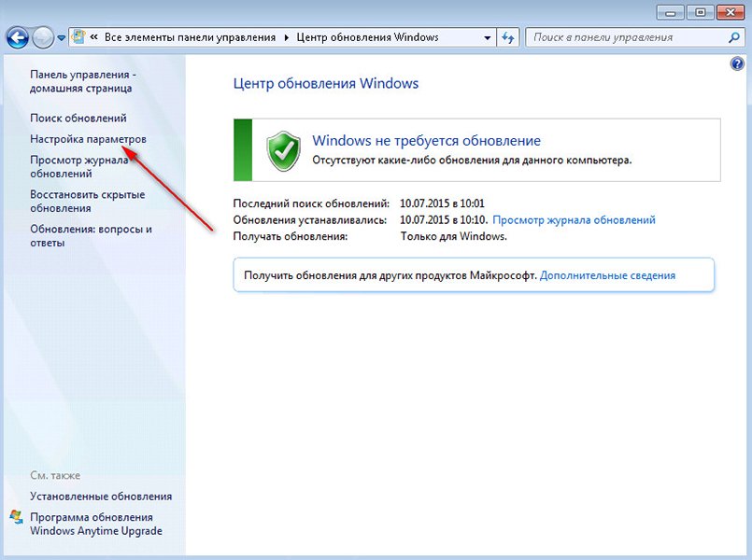Open help via the blue question mark
The width and height of the screenshot is (752, 560).
click(x=737, y=63)
